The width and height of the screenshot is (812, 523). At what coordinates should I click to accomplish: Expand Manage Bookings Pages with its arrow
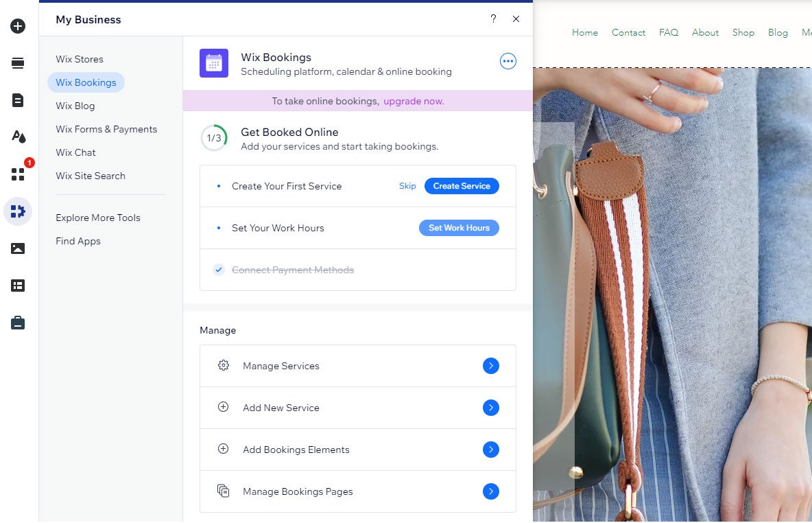pos(491,491)
